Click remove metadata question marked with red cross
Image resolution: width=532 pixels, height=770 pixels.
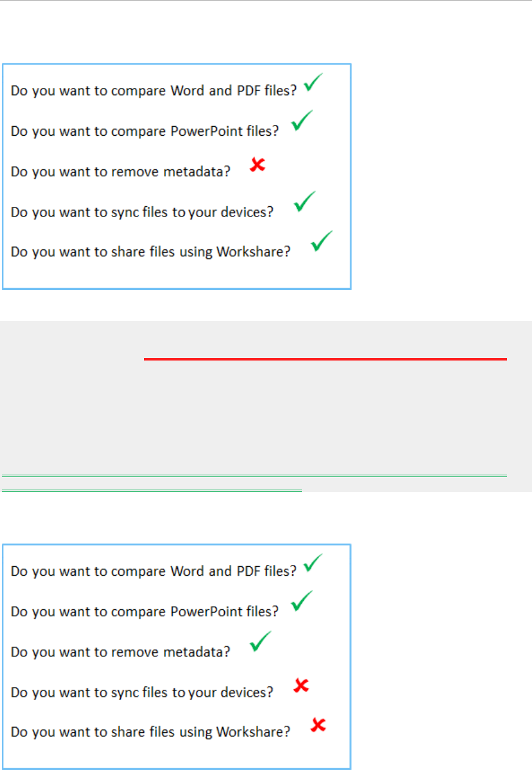(x=121, y=172)
